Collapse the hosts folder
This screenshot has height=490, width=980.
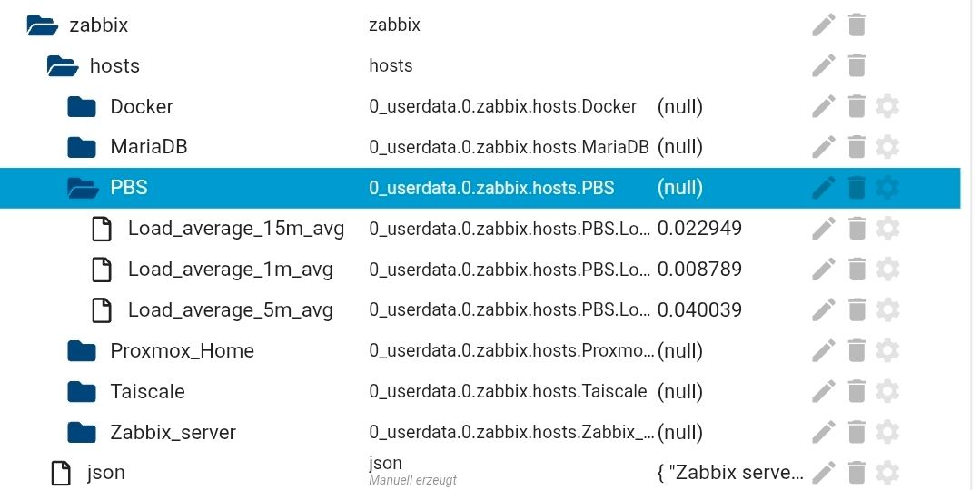coord(63,65)
